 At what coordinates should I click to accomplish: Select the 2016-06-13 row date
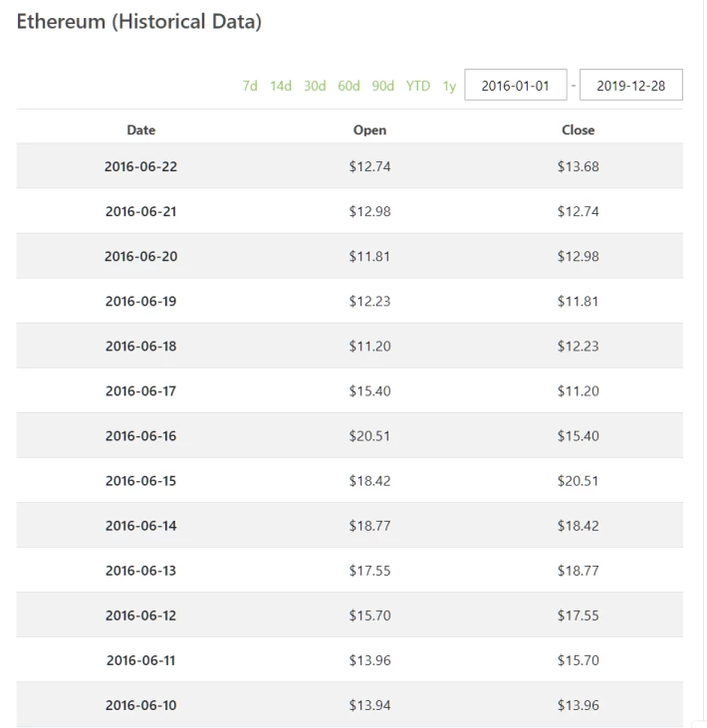click(140, 571)
